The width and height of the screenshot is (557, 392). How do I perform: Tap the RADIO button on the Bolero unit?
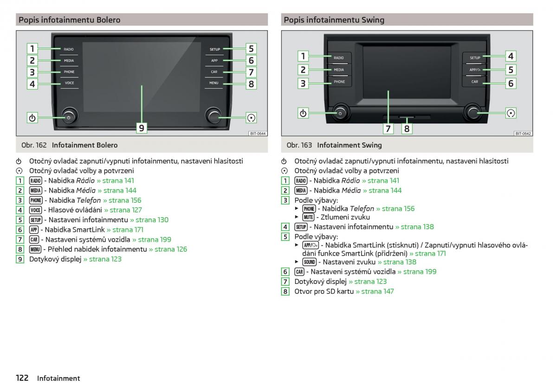coord(69,49)
